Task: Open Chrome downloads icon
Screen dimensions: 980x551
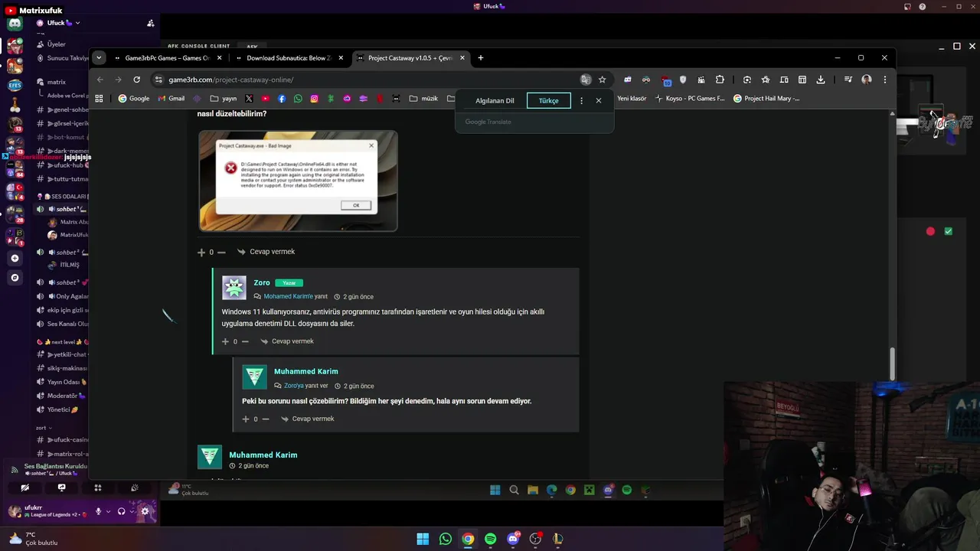Action: coord(821,80)
